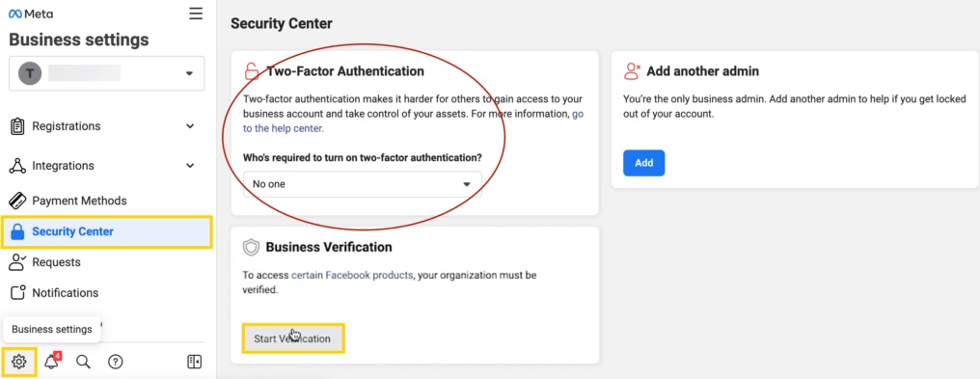Viewport: 980px width, 379px height.
Task: Toggle the sidebar collapse panel icon
Action: click(x=195, y=362)
